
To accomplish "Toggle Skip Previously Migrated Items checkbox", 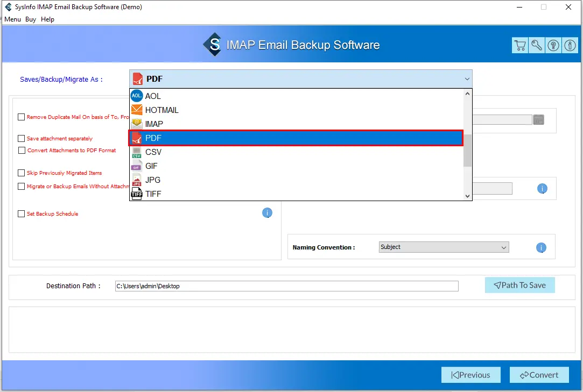I will (22, 173).
